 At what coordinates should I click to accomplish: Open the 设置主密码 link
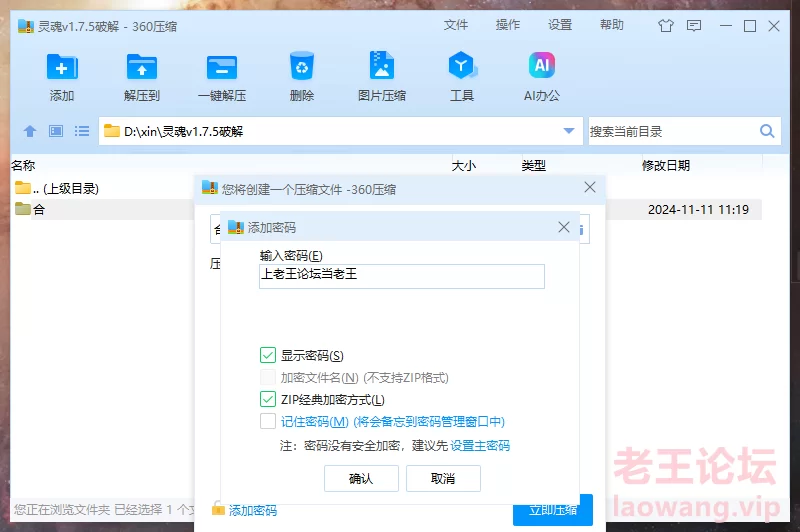[x=480, y=446]
